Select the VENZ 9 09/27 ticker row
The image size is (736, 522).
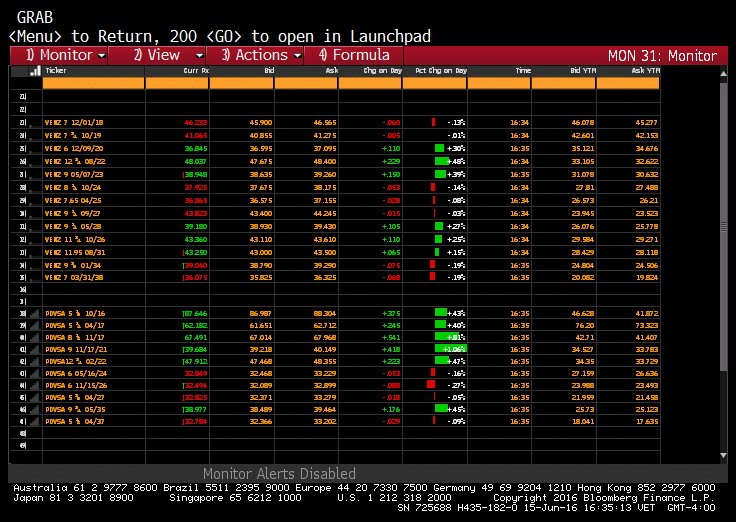point(72,214)
